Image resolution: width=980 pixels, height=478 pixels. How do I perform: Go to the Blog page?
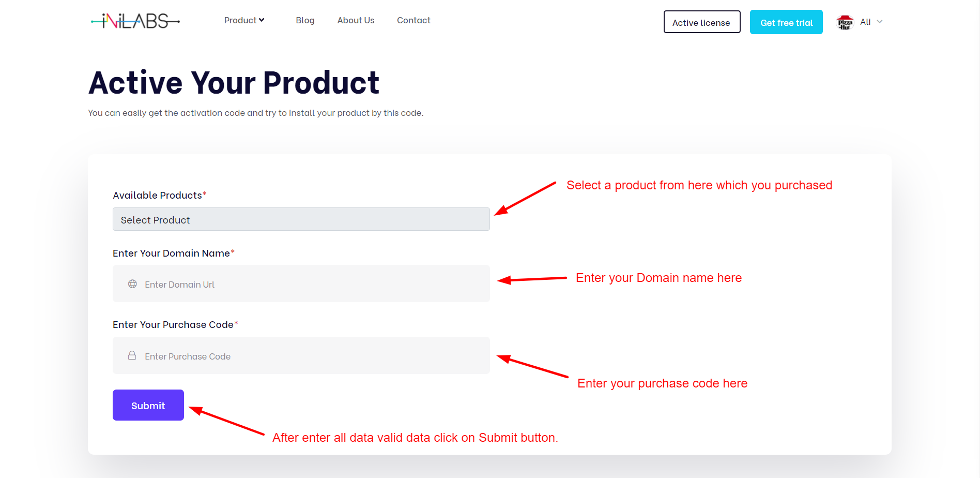click(x=305, y=20)
